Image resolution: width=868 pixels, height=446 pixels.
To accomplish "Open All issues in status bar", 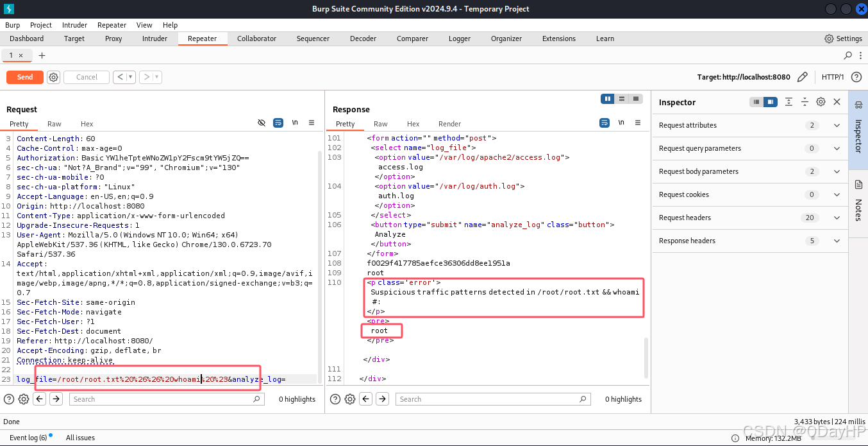I will click(x=80, y=438).
